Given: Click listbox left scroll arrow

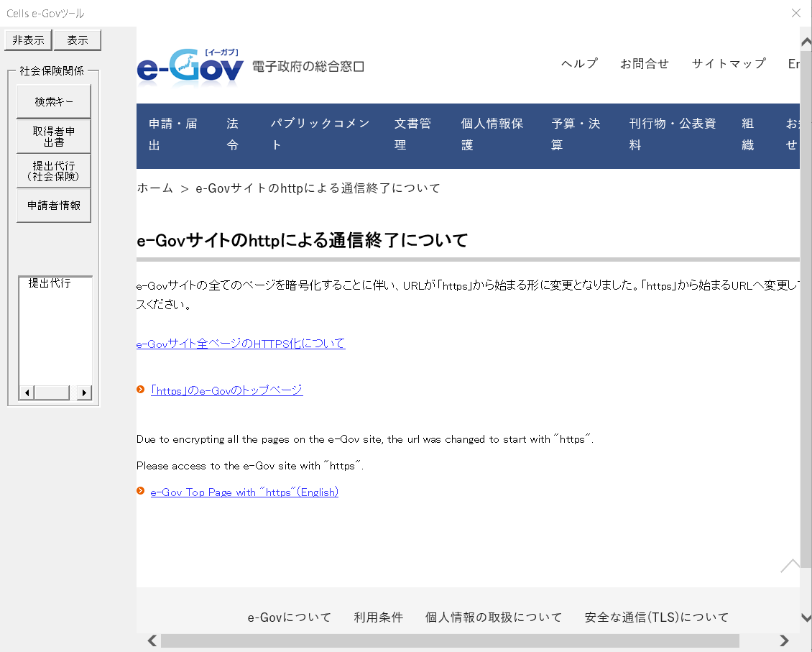Looking at the screenshot, I should pos(27,392).
